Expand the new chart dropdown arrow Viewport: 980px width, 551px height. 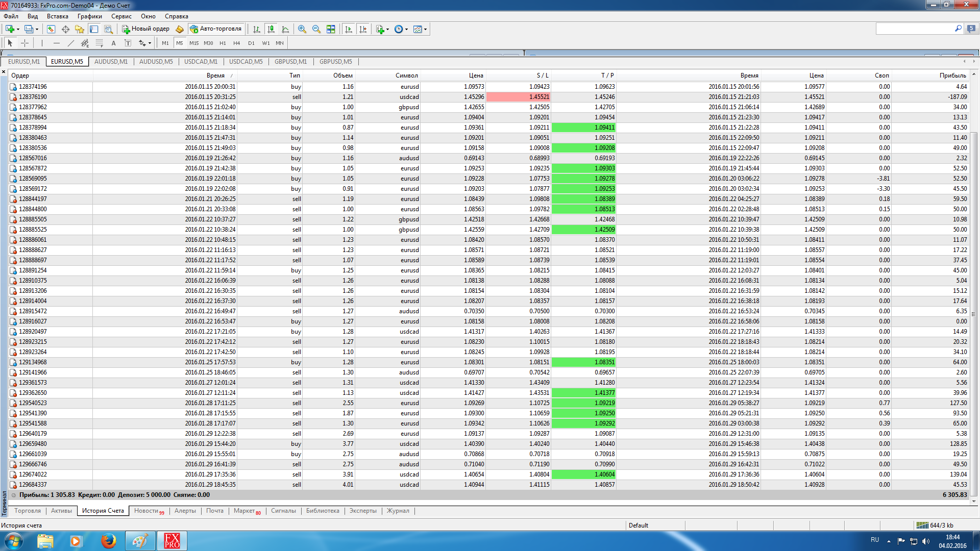pyautogui.click(x=18, y=29)
